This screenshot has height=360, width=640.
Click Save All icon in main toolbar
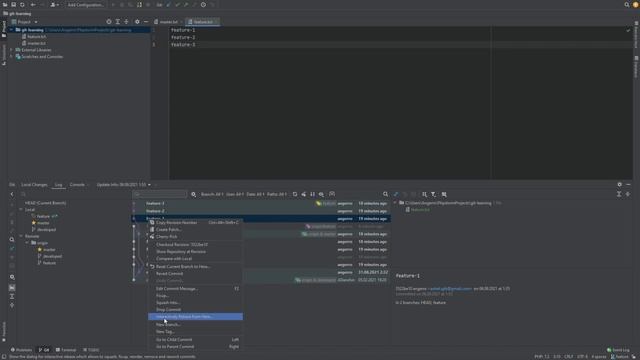coord(13,5)
